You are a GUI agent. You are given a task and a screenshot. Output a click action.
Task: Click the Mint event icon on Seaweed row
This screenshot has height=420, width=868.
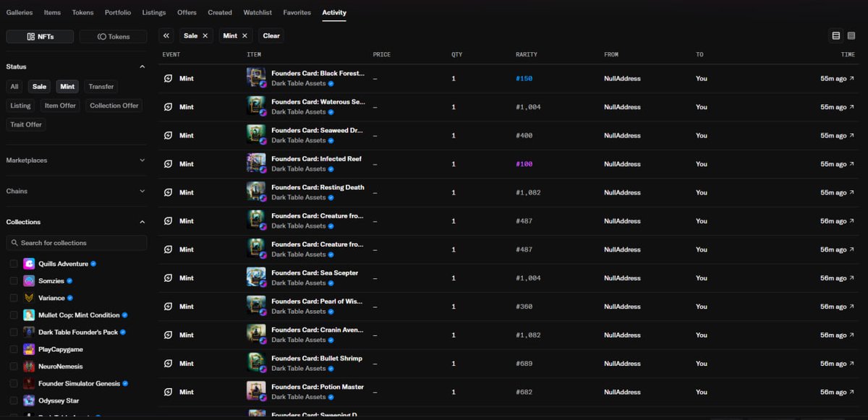point(169,135)
